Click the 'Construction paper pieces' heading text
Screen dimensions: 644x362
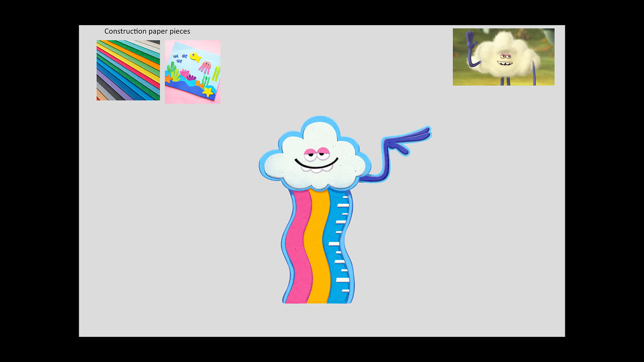tap(147, 31)
